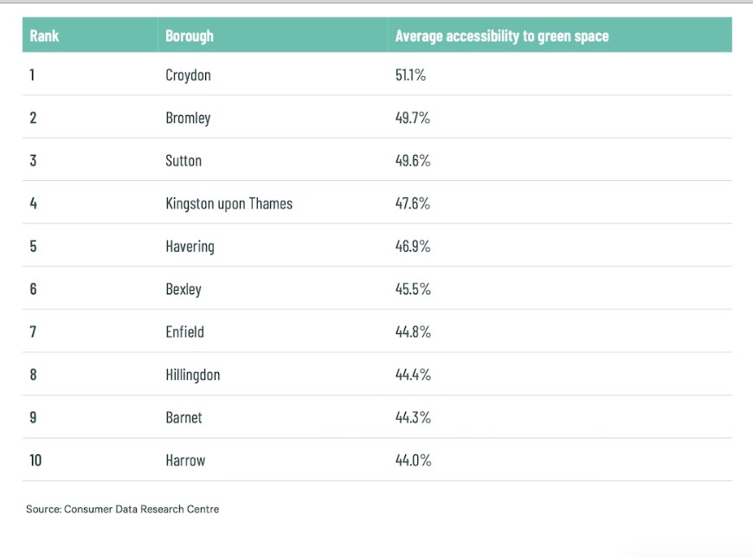This screenshot has height=560, width=753.
Task: Click rank number 10 in the table
Action: (35, 460)
